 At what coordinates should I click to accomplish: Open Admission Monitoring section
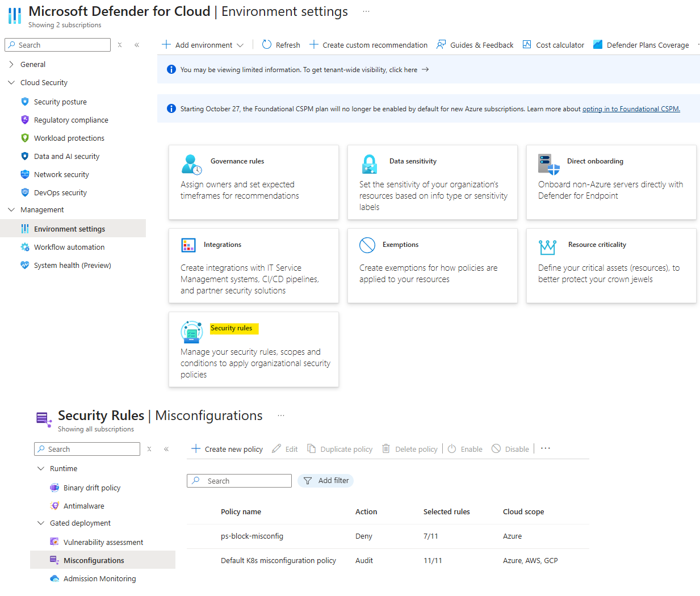coord(99,578)
